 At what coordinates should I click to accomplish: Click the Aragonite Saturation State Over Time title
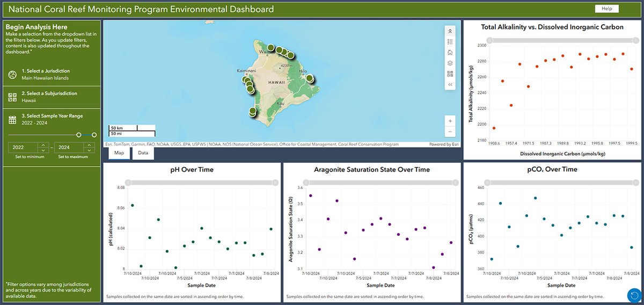(x=372, y=170)
